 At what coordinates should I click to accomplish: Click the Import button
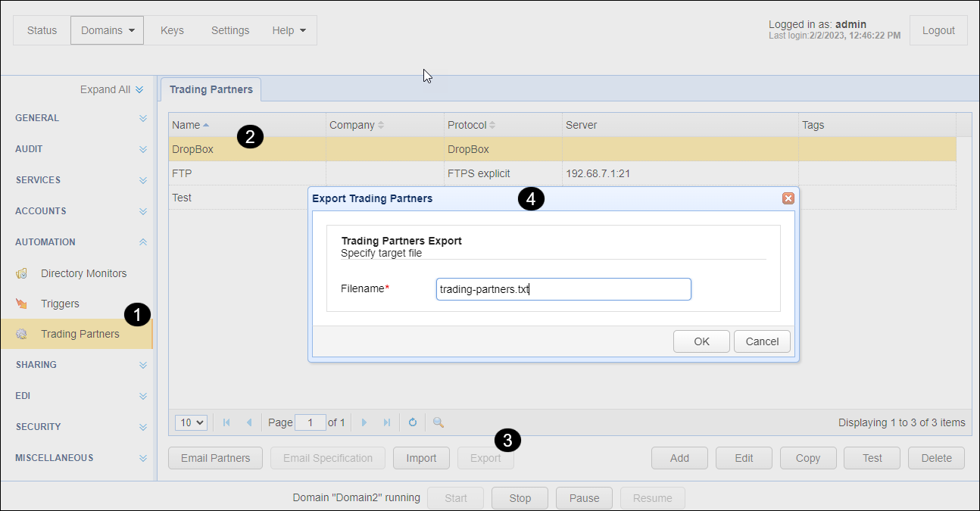[x=421, y=458]
